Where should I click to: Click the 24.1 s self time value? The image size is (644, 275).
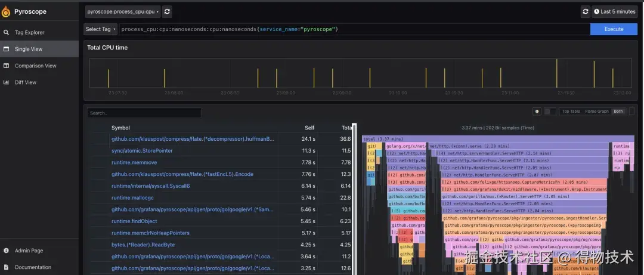tap(308, 139)
